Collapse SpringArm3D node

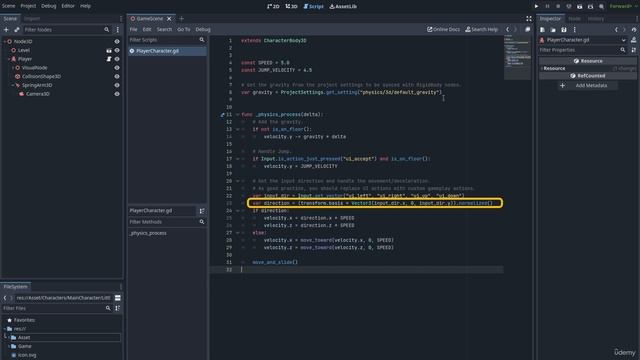[x=13, y=85]
